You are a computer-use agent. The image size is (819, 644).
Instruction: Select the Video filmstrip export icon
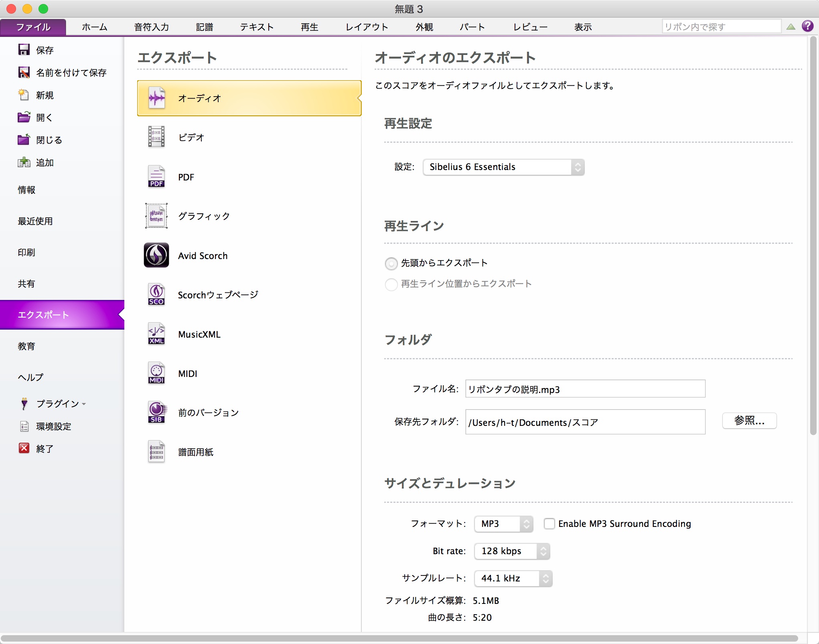click(x=156, y=137)
